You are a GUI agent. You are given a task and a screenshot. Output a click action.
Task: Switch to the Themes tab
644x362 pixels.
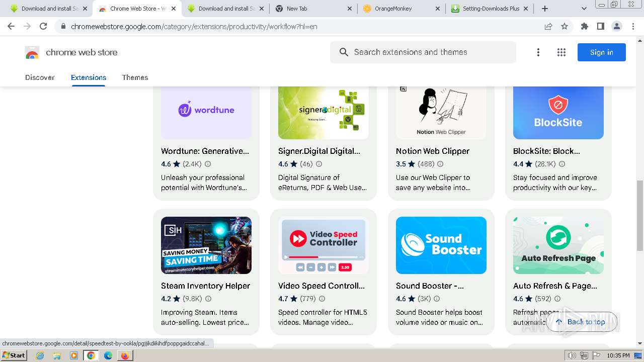[x=135, y=77]
